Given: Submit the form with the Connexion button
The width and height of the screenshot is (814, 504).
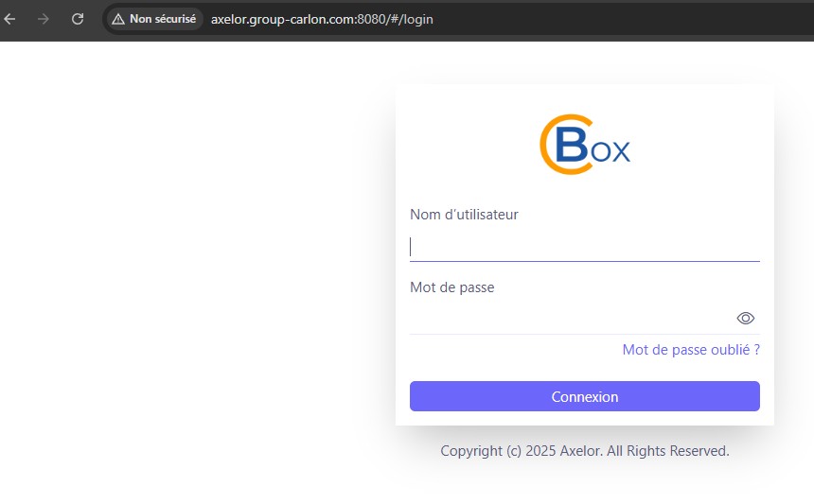Looking at the screenshot, I should coord(585,396).
